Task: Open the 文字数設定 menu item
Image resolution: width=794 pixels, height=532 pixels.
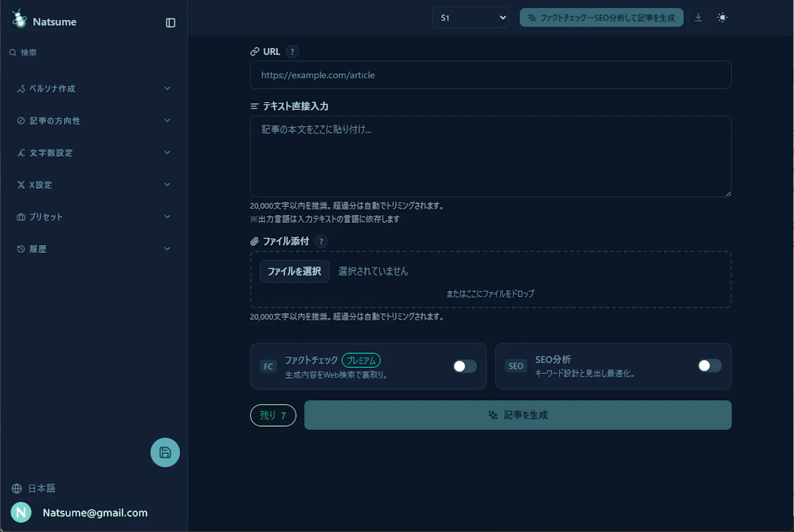Action: tap(94, 153)
